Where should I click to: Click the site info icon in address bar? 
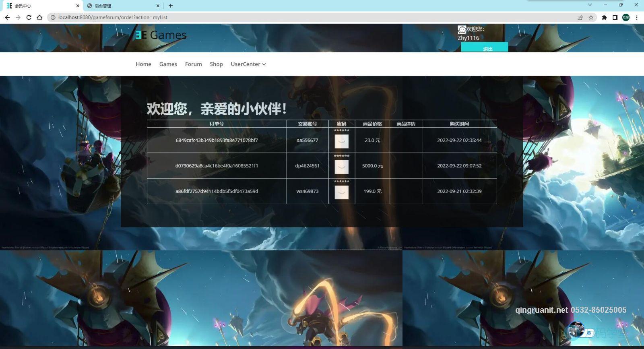point(53,17)
